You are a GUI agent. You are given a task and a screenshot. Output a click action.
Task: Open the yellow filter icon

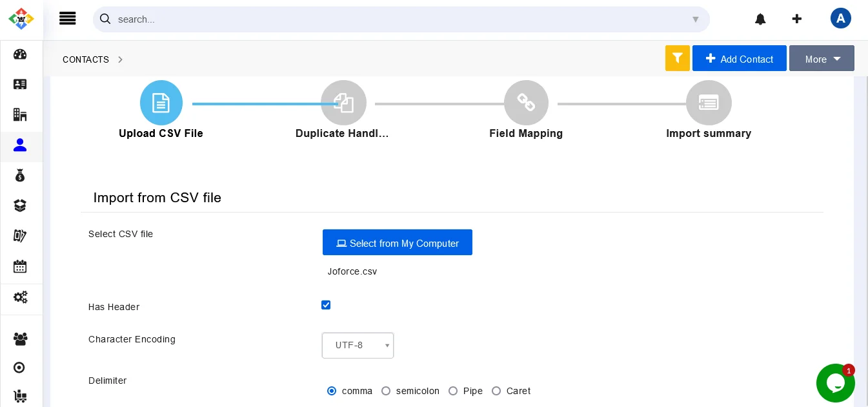pyautogui.click(x=678, y=58)
